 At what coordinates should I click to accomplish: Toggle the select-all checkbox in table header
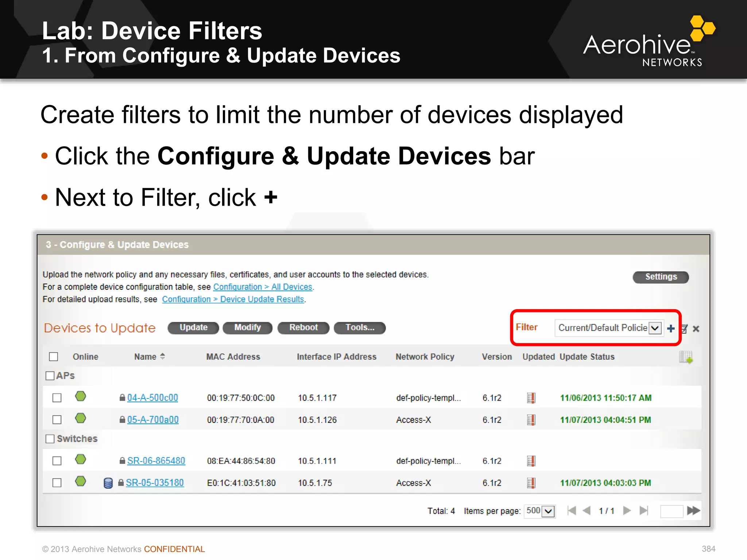click(54, 357)
